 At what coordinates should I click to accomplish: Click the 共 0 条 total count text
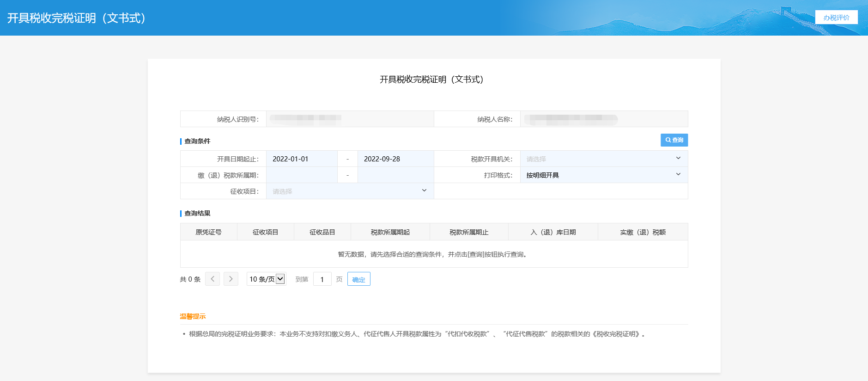(190, 279)
